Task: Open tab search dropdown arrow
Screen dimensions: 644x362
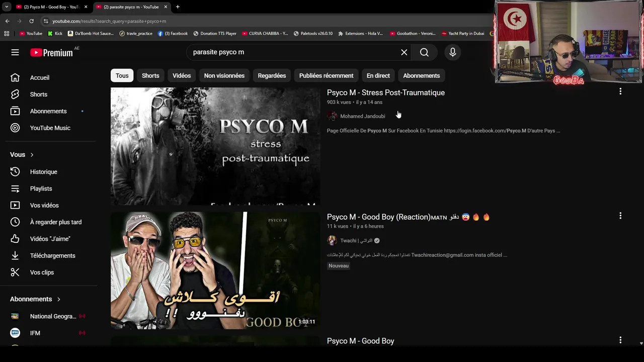Action: click(7, 7)
